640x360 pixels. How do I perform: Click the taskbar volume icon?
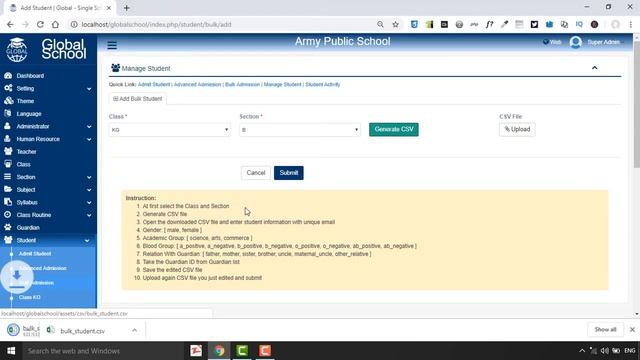pyautogui.click(x=604, y=351)
